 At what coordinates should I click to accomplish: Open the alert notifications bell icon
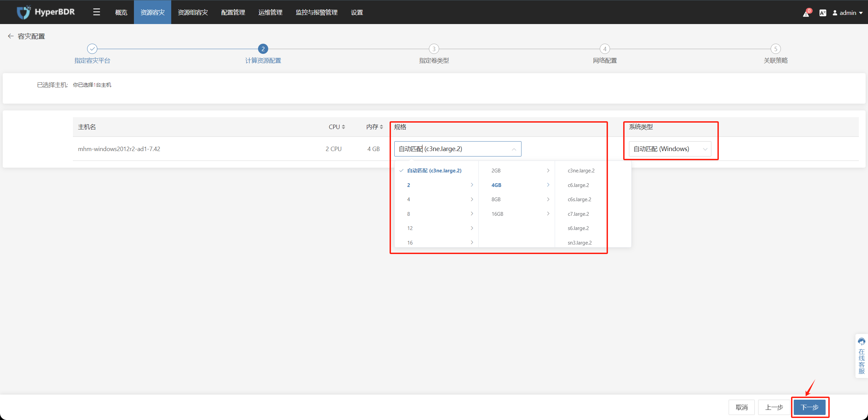click(806, 13)
